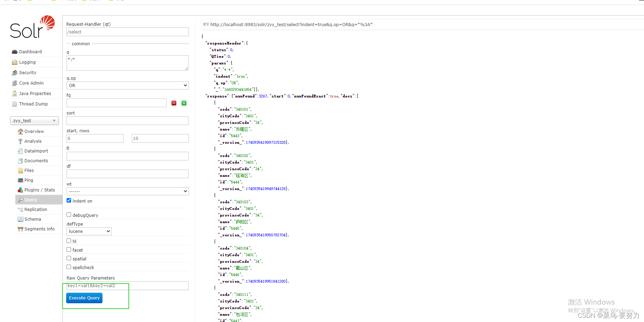The image size is (644, 322).
Task: Click the Files folder icon
Action: point(21,171)
